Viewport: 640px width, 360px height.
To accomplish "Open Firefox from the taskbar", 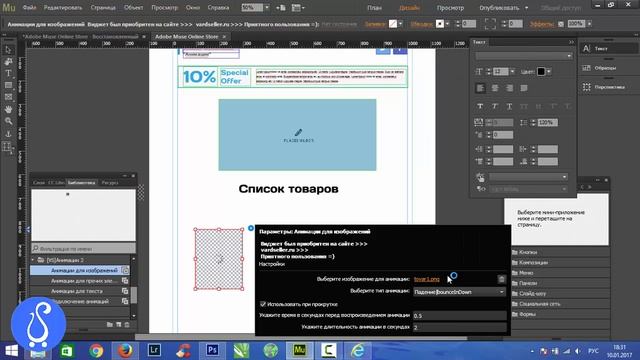I will coord(125,350).
